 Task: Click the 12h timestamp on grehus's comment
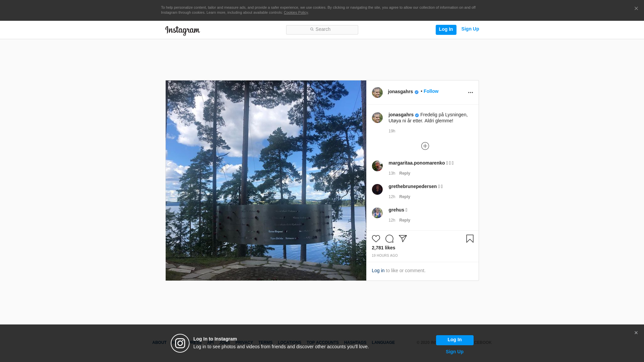pos(392,220)
